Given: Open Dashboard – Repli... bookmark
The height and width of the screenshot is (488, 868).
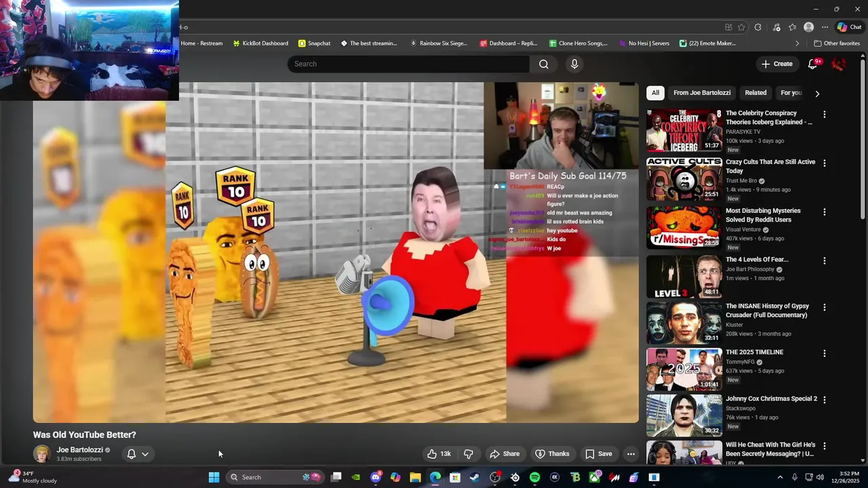Looking at the screenshot, I should click(509, 43).
